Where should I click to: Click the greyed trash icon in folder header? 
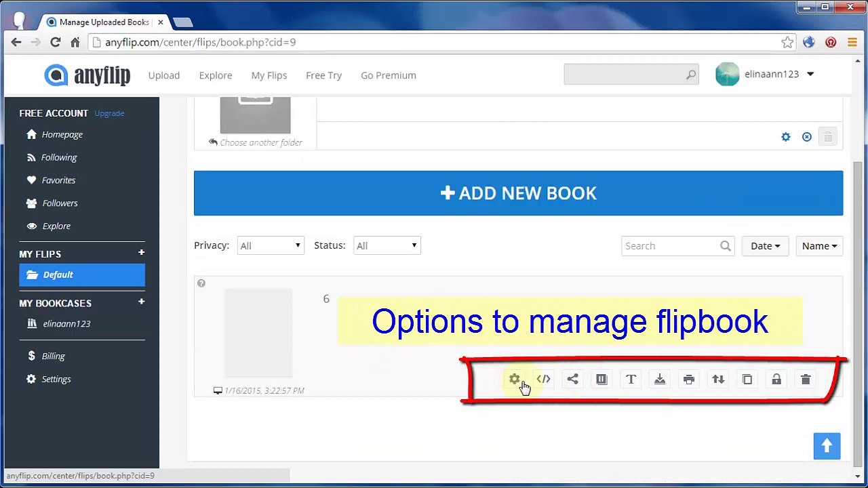tap(828, 137)
